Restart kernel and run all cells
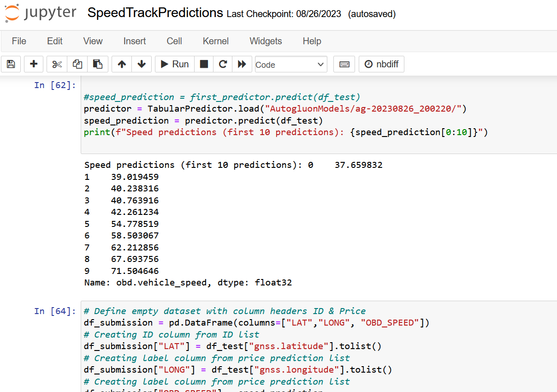Screen dimensions: 557x392 pyautogui.click(x=242, y=64)
